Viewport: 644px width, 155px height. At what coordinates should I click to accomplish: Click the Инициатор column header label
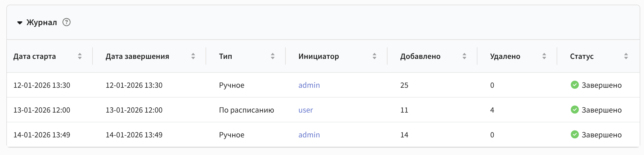[x=319, y=56]
